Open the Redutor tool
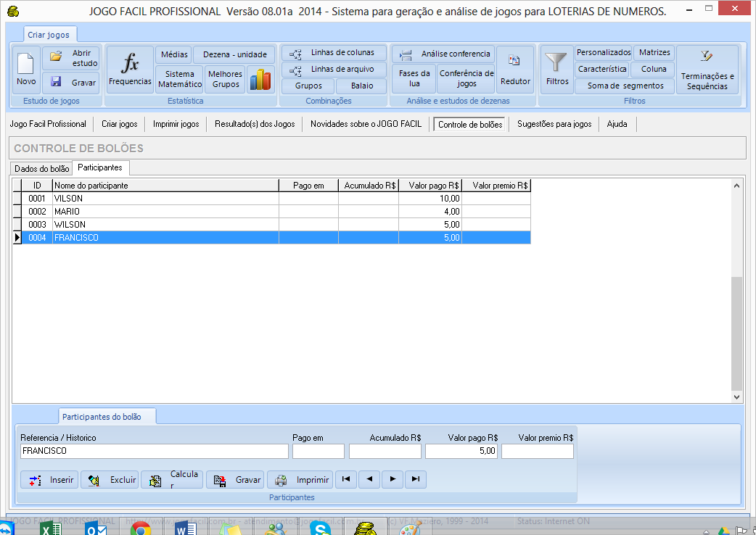 click(x=515, y=70)
